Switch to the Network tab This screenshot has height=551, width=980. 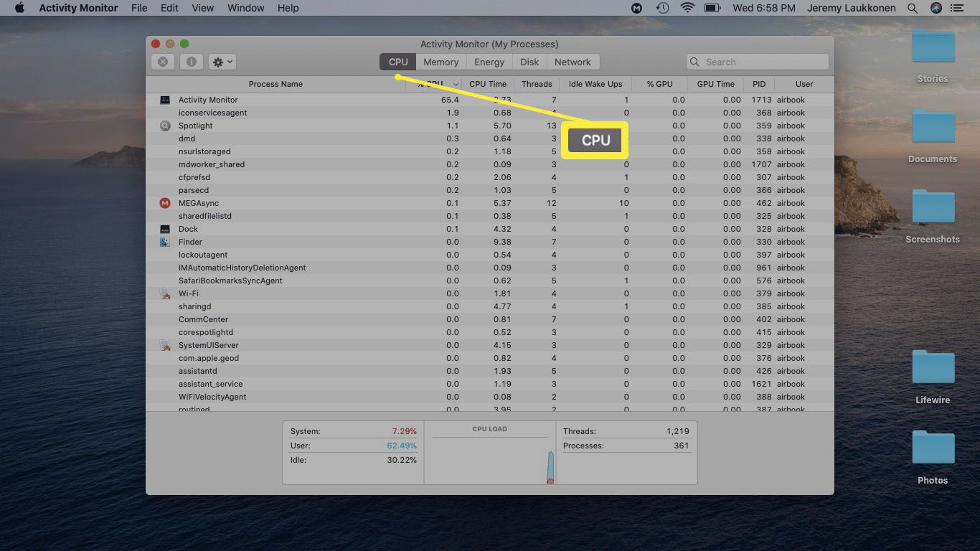tap(573, 62)
